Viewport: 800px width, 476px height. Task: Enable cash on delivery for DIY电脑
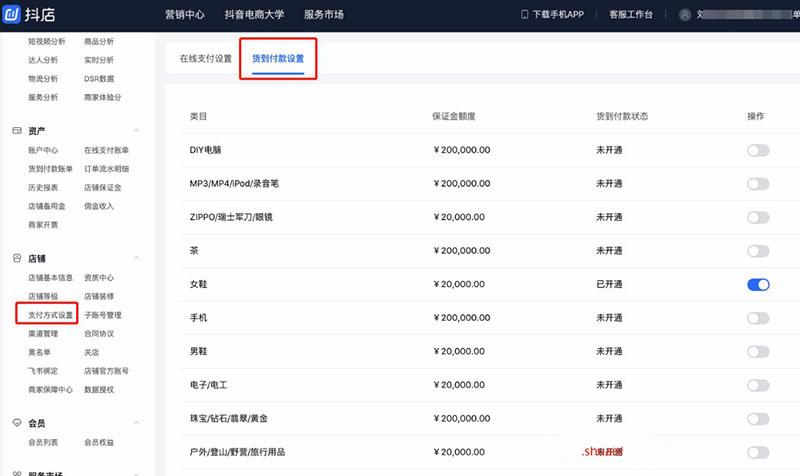click(757, 150)
